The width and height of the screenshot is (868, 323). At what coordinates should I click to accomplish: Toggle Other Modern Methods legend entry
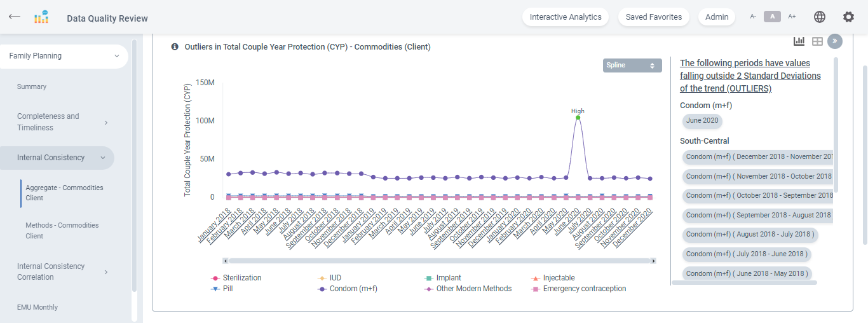468,289
